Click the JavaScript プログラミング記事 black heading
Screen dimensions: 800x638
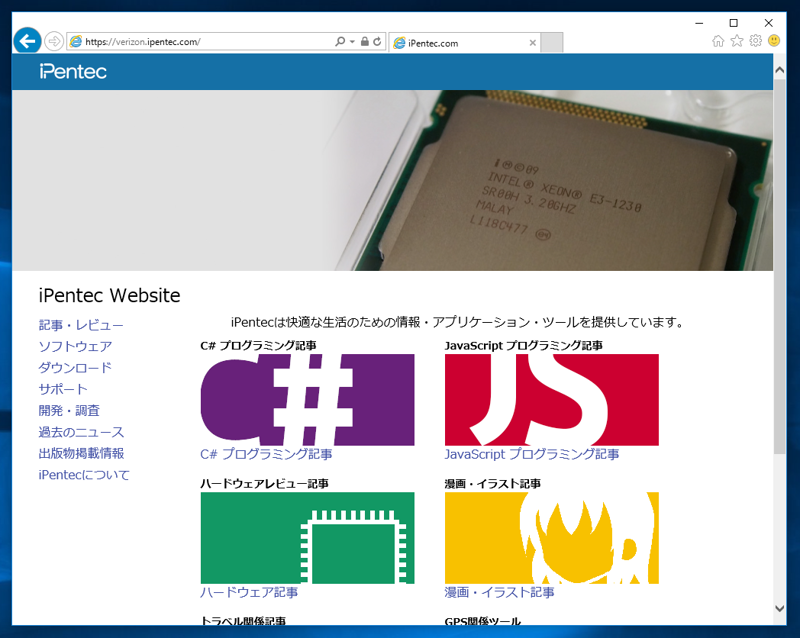523,346
